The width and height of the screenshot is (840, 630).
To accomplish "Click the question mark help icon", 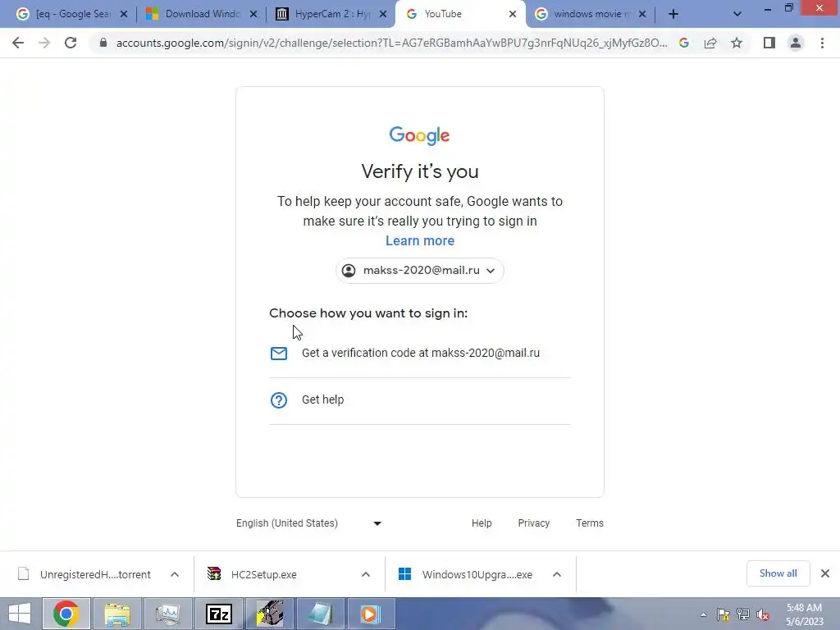I will (x=279, y=400).
